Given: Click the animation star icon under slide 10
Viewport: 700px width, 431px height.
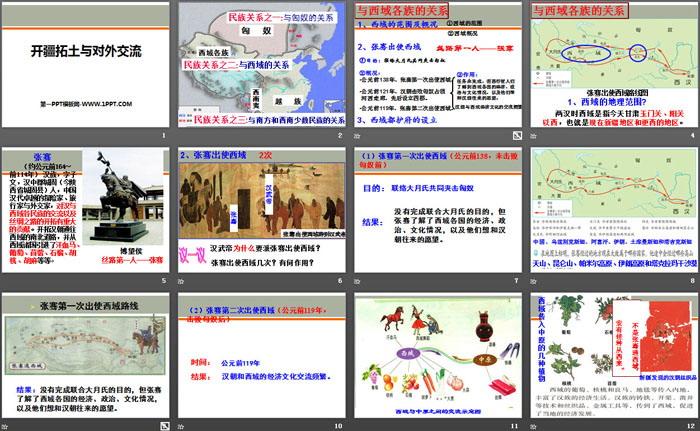Looking at the screenshot, I should pos(181,427).
